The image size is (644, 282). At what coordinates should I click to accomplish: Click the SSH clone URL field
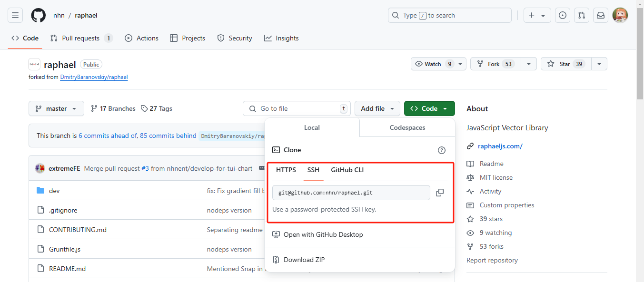[351, 193]
